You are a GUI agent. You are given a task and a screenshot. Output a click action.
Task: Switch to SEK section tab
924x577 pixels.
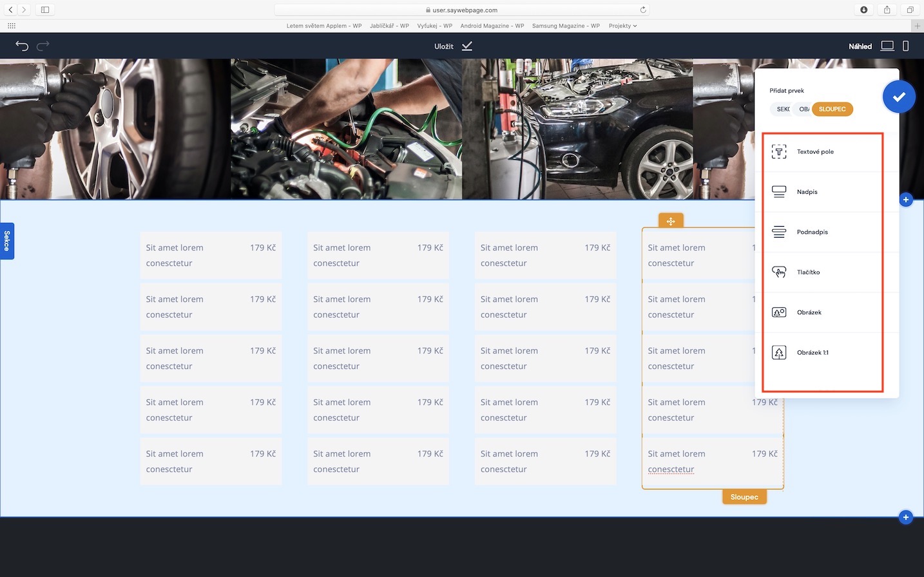tap(782, 109)
